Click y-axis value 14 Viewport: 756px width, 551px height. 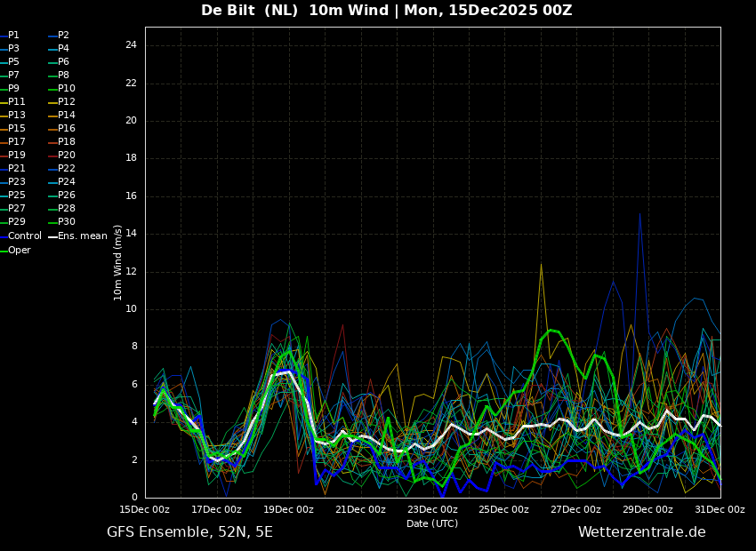131,234
